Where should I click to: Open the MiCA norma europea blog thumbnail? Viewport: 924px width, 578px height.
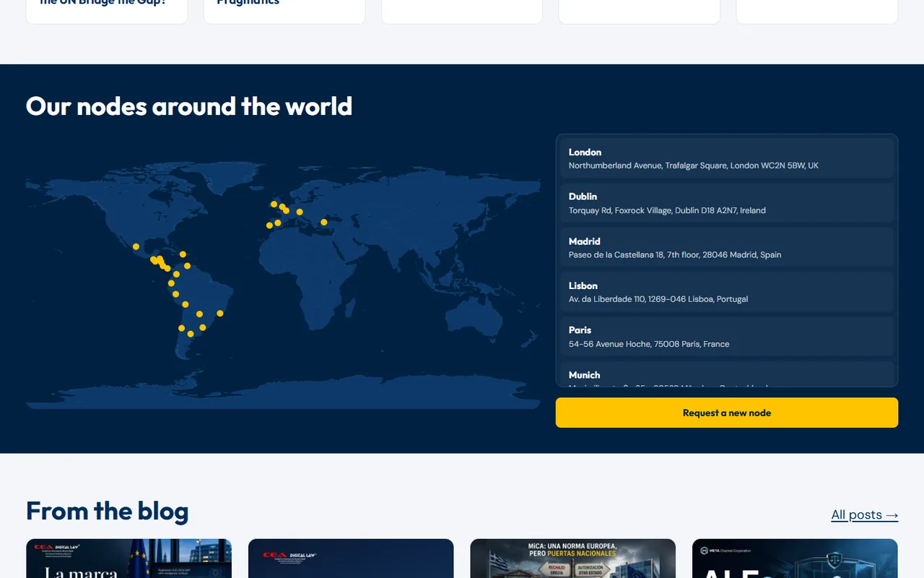pos(573,558)
